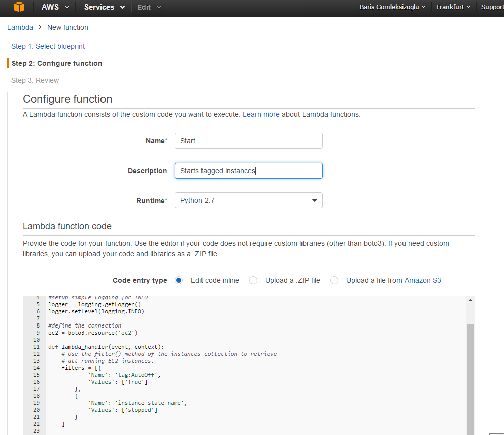Click Step 3: Review
Viewport: 504px width, 435px height.
(x=35, y=80)
